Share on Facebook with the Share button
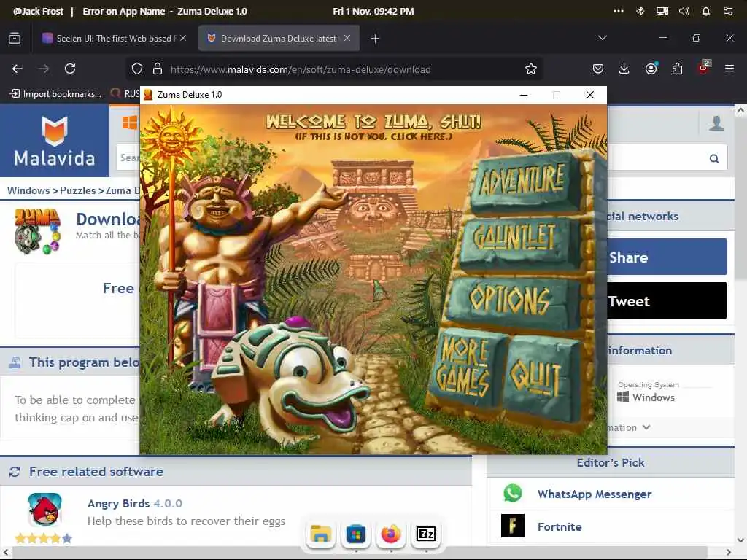This screenshot has width=747, height=560. pyautogui.click(x=667, y=257)
